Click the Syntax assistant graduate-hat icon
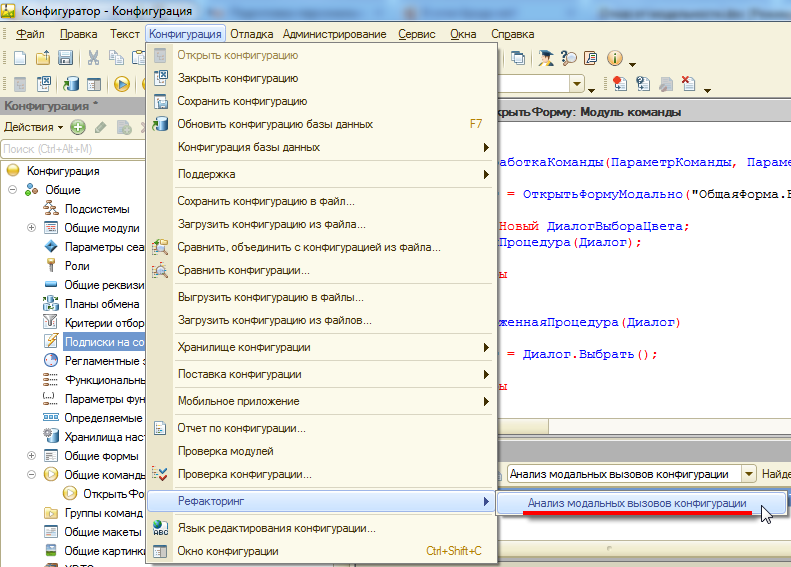Image resolution: width=791 pixels, height=567 pixels. coord(546,58)
